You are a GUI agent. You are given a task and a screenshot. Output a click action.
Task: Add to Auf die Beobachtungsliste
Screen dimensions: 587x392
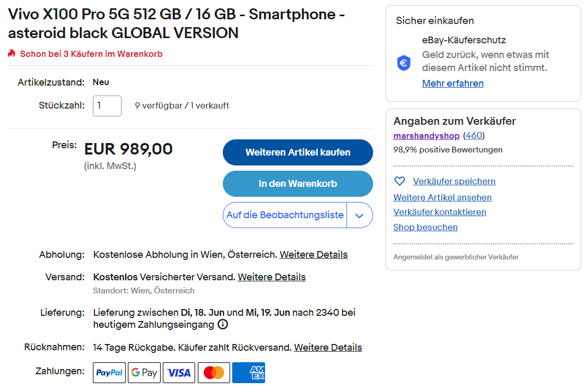pyautogui.click(x=285, y=215)
